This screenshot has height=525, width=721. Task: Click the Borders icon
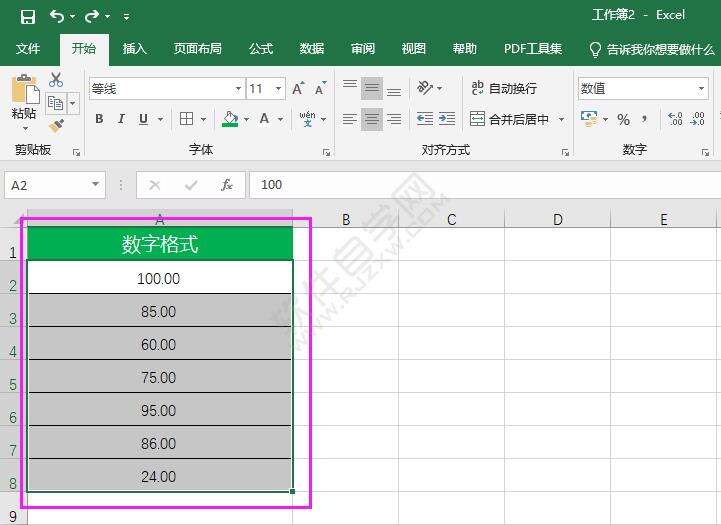tap(187, 119)
